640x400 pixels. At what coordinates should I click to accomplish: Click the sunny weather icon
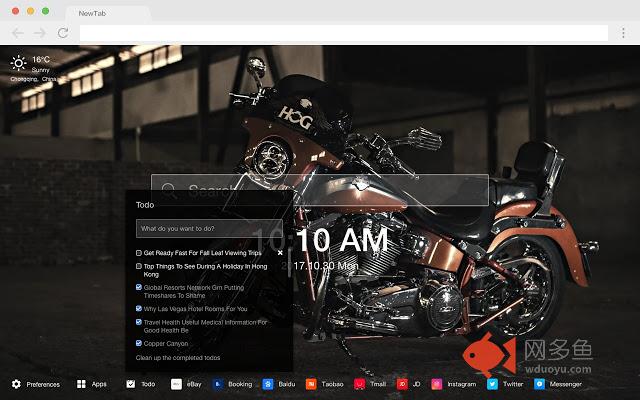coord(18,64)
